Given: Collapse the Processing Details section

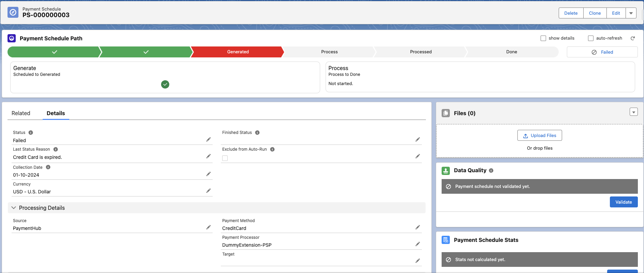Looking at the screenshot, I should point(14,208).
